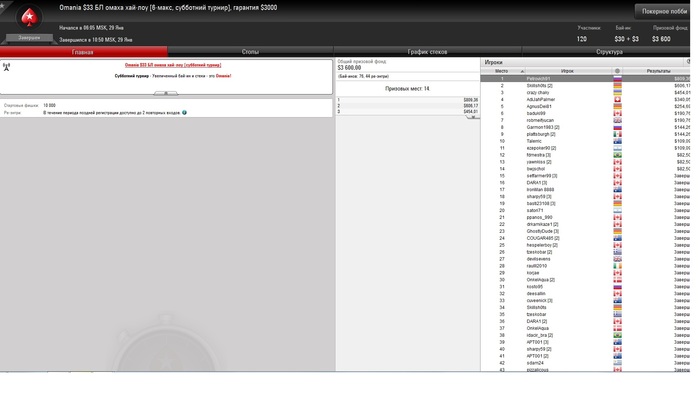Viewport: 700px width, 394px height.
Task: Click the broadcast antenna icon in the news panel
Action: (6, 67)
